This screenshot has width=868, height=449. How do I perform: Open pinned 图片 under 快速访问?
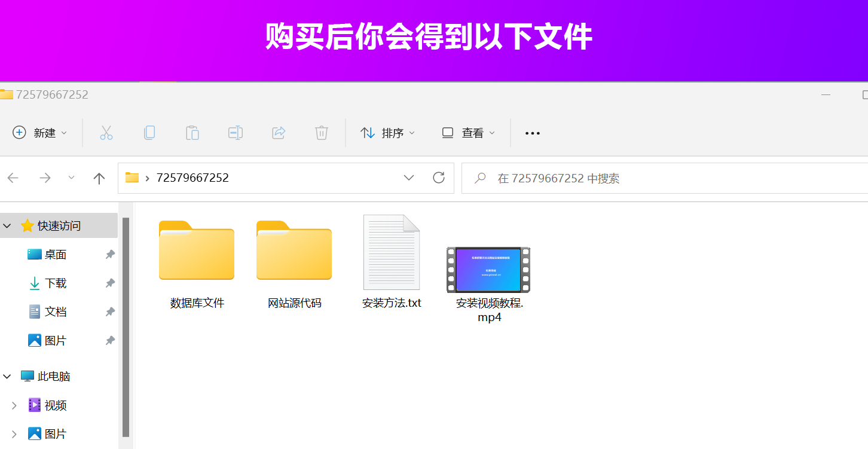[x=55, y=341]
